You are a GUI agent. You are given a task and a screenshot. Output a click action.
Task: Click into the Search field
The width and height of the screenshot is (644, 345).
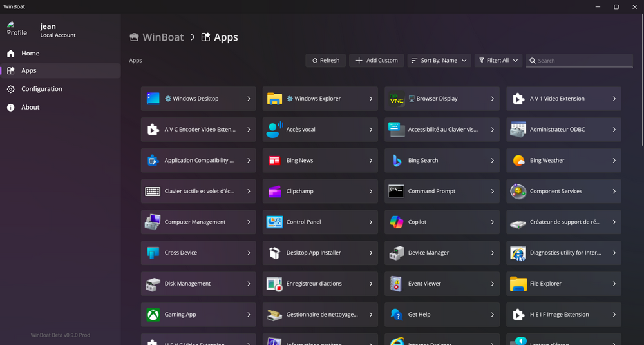[x=579, y=61]
